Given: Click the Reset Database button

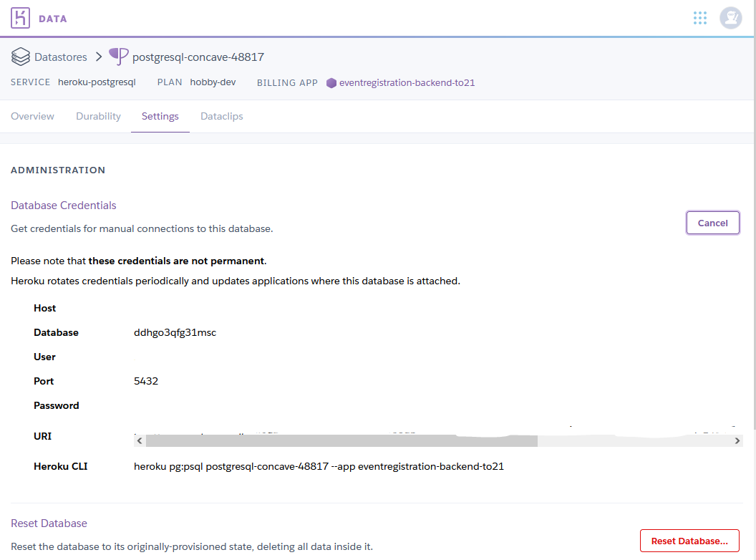Looking at the screenshot, I should (689, 541).
